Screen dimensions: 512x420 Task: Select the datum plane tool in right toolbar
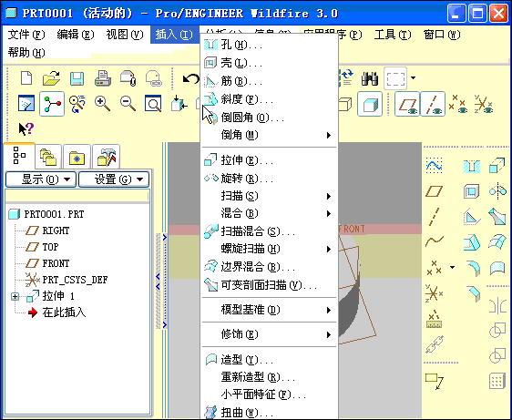coord(435,191)
